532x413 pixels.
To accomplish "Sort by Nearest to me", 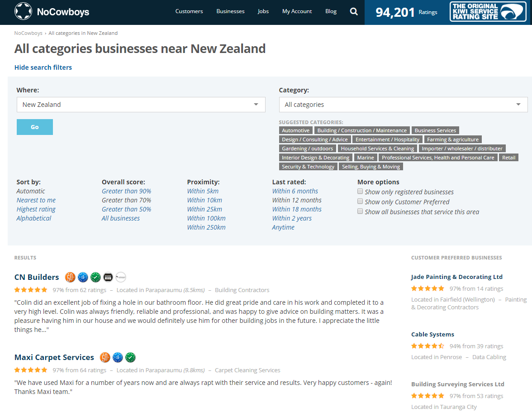I will pyautogui.click(x=36, y=200).
